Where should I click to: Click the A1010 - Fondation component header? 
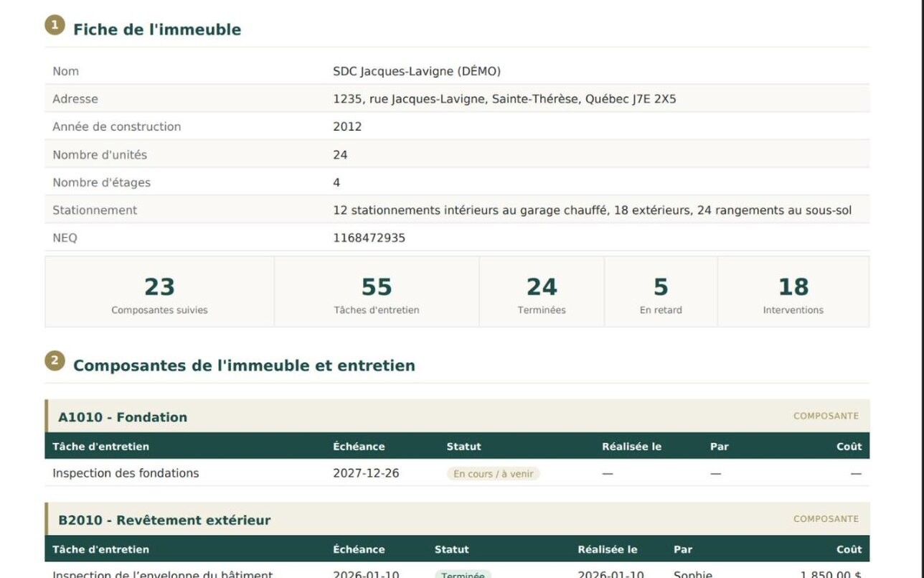pyautogui.click(x=457, y=416)
